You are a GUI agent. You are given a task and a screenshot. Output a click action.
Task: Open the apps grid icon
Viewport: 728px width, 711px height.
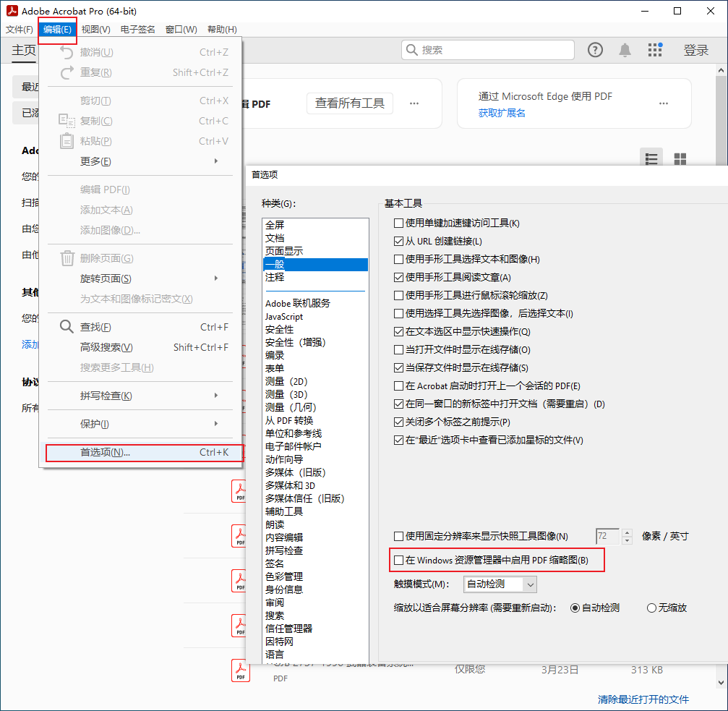tap(655, 50)
